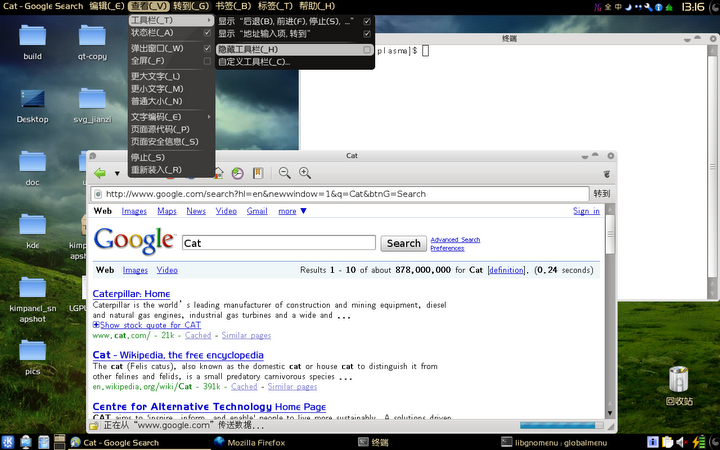The width and height of the screenshot is (720, 450).
Task: Open the Desktop folder icon
Action: pyautogui.click(x=33, y=106)
